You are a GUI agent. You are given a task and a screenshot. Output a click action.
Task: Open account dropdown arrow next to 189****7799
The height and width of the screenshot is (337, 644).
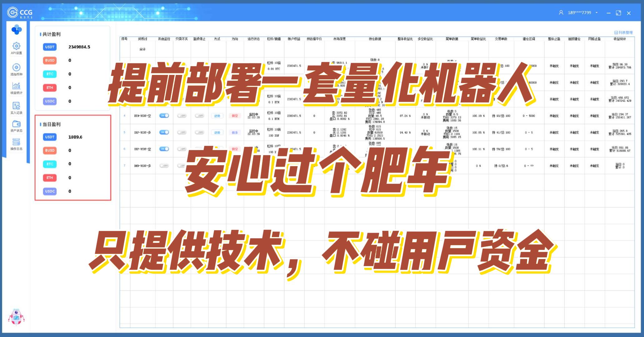[597, 13]
